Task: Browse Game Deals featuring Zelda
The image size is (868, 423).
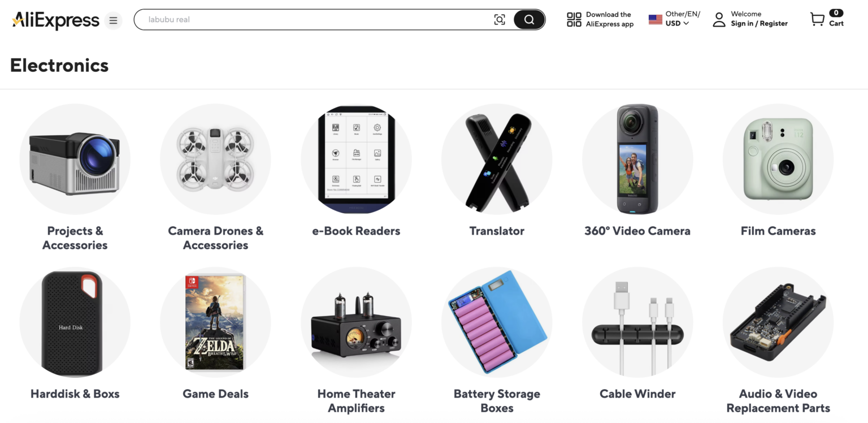Action: point(215,322)
